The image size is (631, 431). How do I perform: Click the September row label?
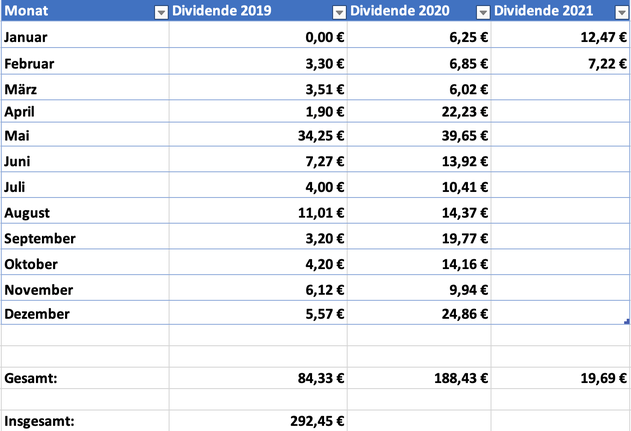click(40, 239)
